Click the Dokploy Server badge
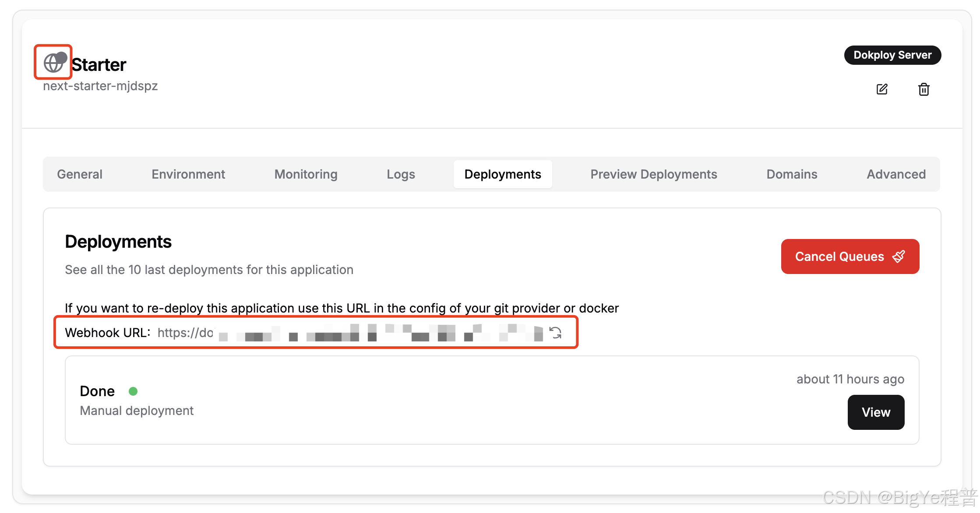980x513 pixels. pyautogui.click(x=892, y=55)
